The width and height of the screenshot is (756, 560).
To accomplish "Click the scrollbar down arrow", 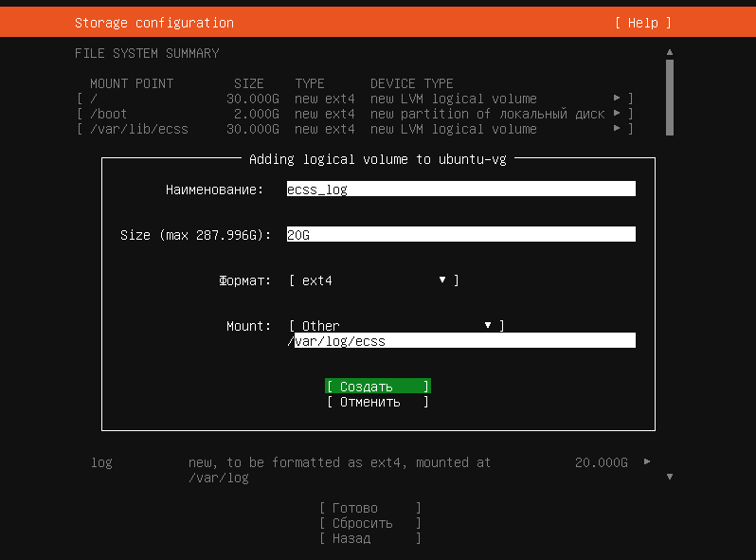I will (x=670, y=477).
